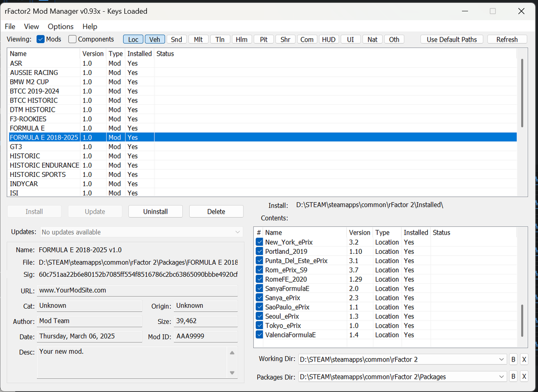
Task: Click the B browse button for Working Dir
Action: pyautogui.click(x=514, y=359)
